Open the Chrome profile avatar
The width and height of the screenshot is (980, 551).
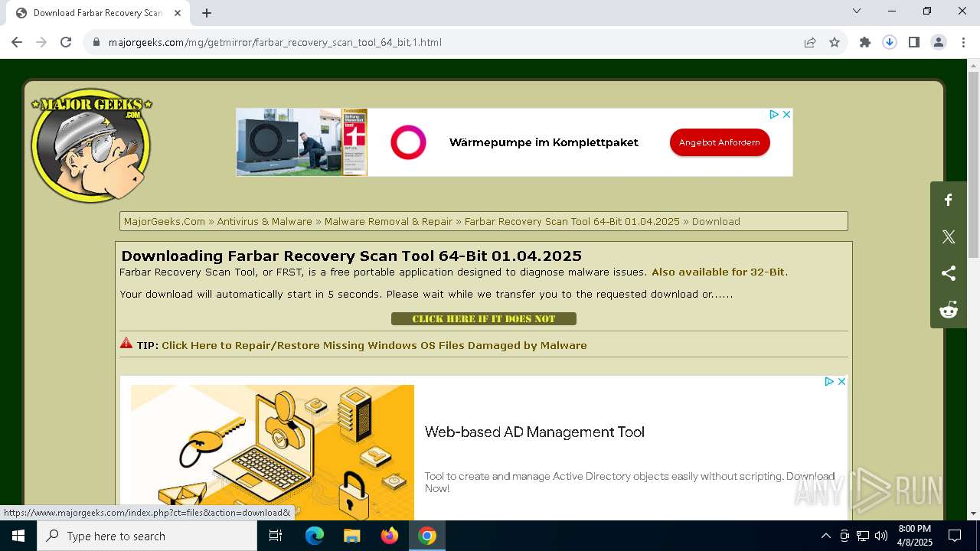[939, 42]
